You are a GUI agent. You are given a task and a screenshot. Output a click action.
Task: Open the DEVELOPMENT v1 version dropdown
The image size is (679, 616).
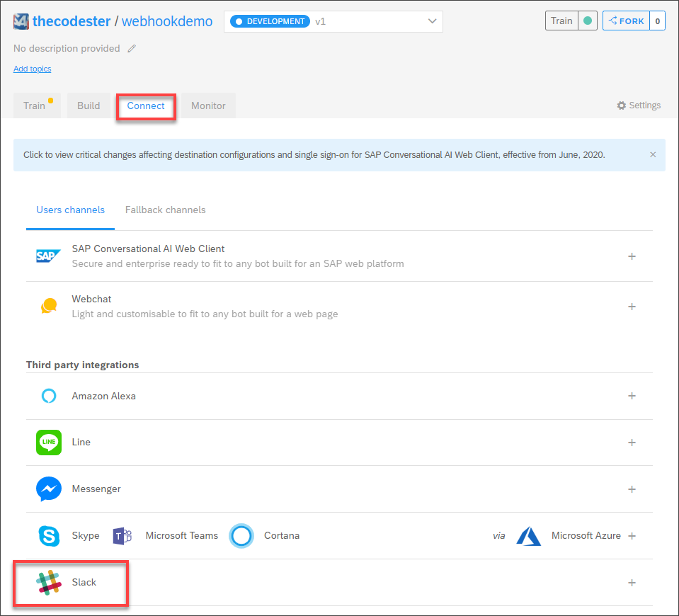(333, 21)
